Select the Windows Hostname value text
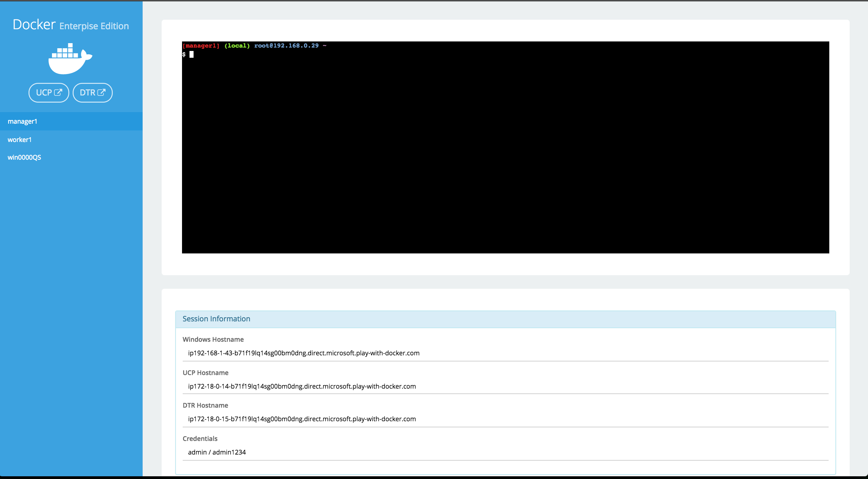This screenshot has width=868, height=479. (x=304, y=353)
